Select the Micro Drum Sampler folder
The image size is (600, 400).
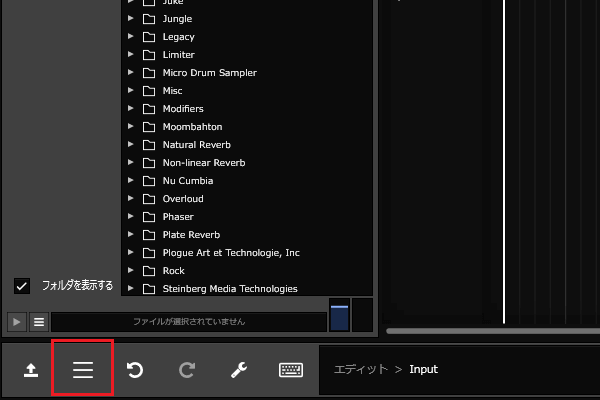pyautogui.click(x=209, y=73)
